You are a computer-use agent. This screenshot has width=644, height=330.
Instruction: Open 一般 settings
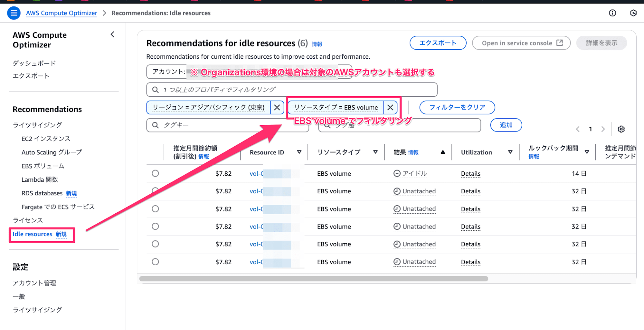[19, 296]
